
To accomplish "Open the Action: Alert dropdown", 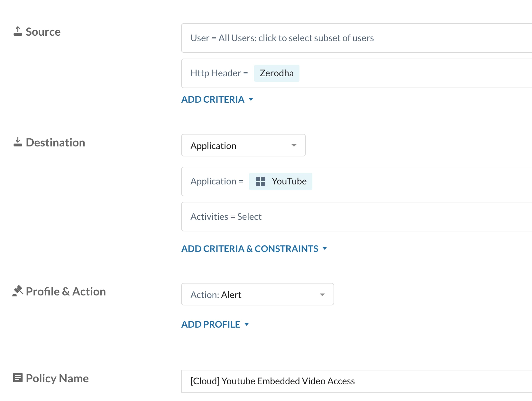I will [257, 294].
